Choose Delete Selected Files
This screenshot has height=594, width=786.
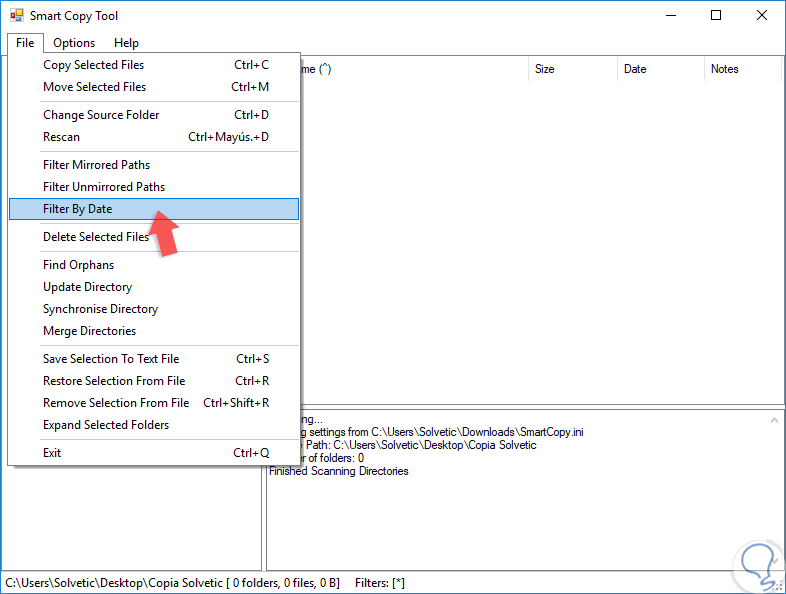pos(154,237)
